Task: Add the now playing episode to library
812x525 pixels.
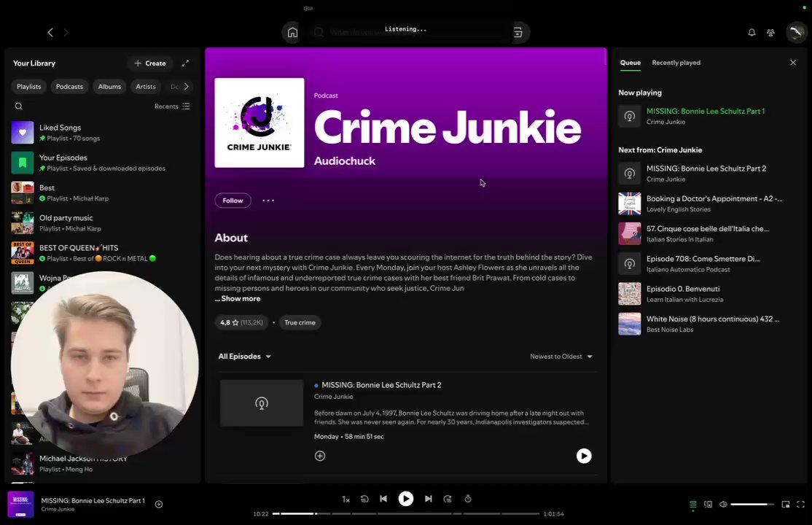Action: [159, 505]
